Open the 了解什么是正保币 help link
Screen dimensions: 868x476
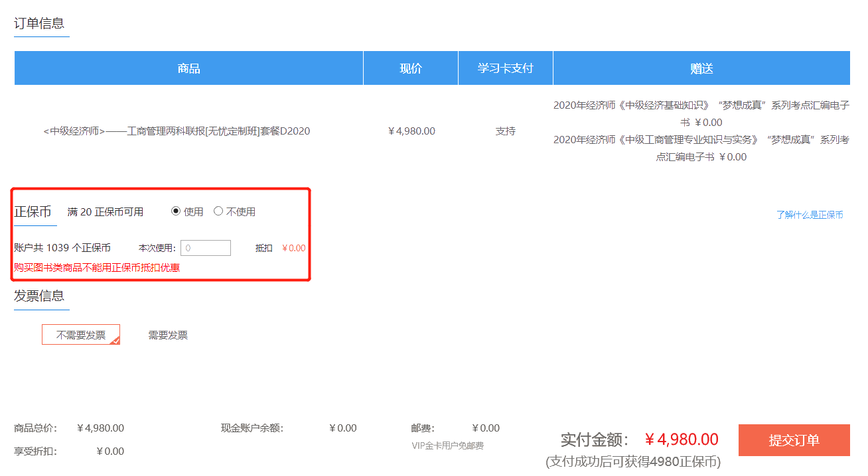(x=810, y=214)
